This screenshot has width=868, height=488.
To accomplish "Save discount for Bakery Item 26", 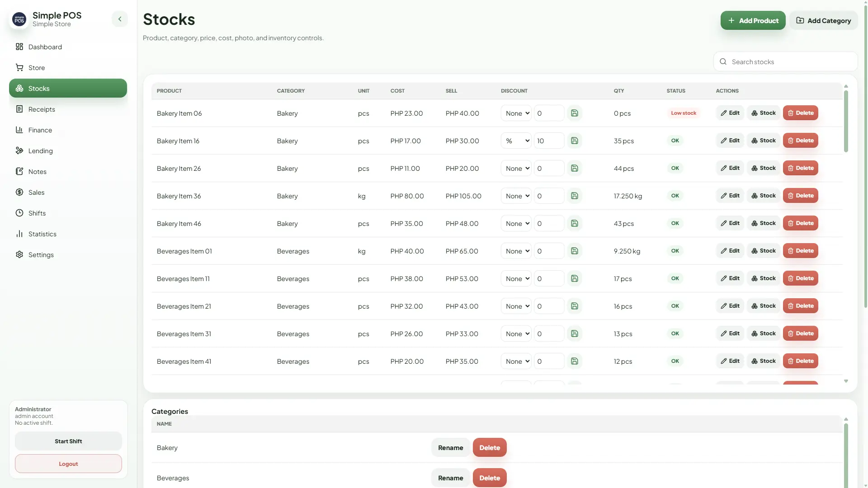I will pyautogui.click(x=575, y=168).
